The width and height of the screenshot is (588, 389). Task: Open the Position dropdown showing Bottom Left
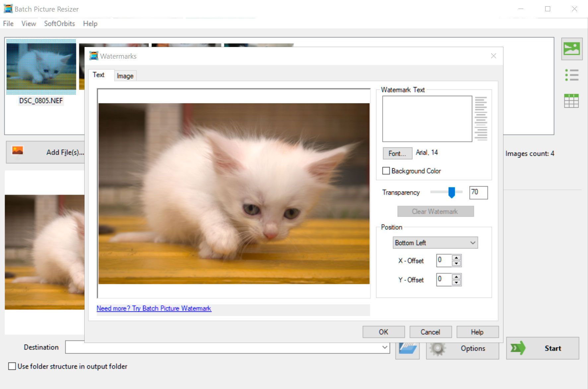[x=435, y=243]
